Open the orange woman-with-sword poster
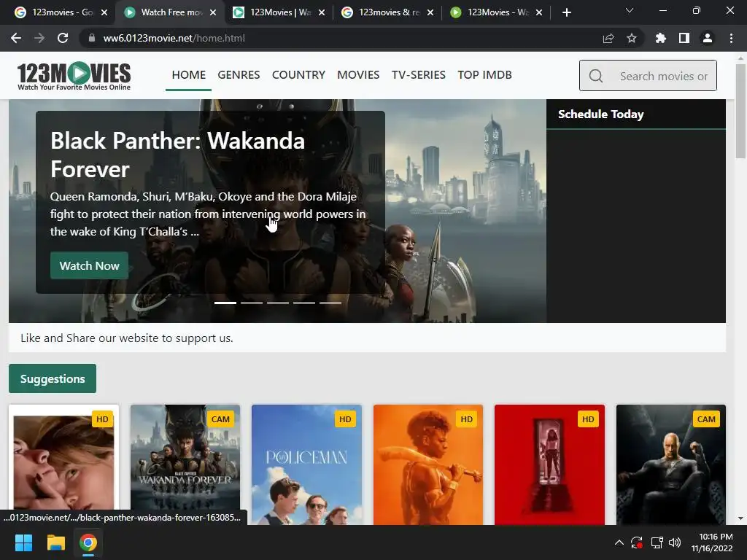Viewport: 747px width, 560px height. coord(428,464)
